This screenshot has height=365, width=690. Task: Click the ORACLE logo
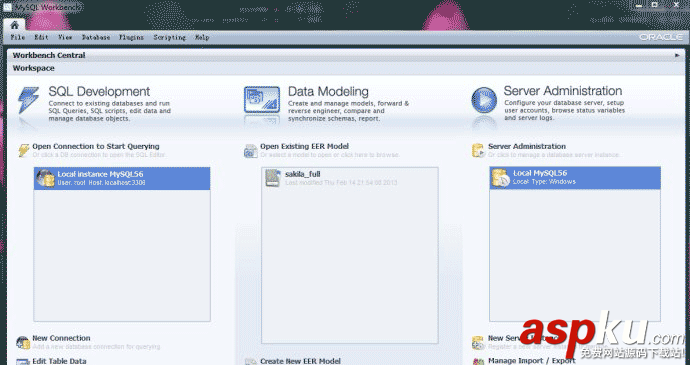pos(661,37)
